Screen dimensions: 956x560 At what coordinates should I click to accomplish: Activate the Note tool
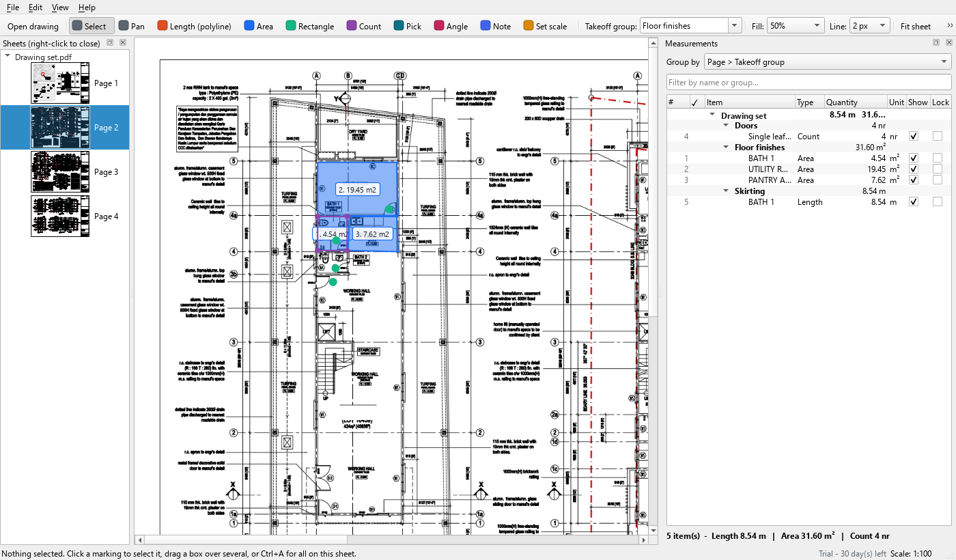[496, 26]
